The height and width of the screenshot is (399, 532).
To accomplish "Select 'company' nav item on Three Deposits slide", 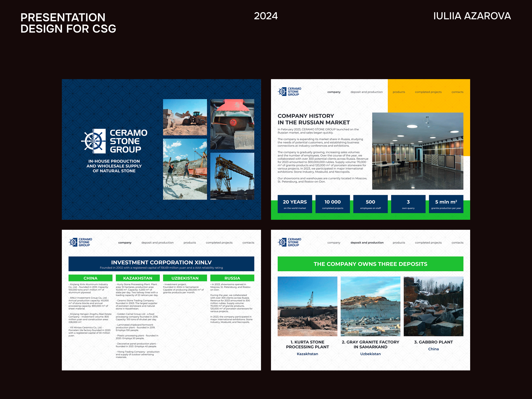I will pyautogui.click(x=334, y=243).
